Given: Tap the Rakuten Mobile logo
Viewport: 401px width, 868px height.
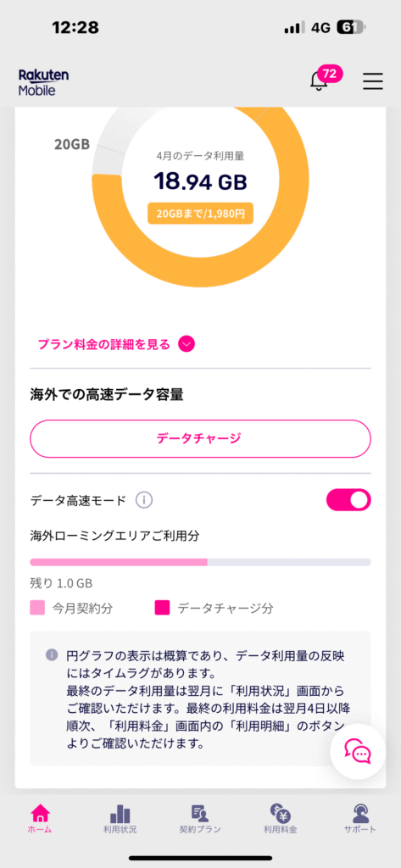Looking at the screenshot, I should [44, 82].
